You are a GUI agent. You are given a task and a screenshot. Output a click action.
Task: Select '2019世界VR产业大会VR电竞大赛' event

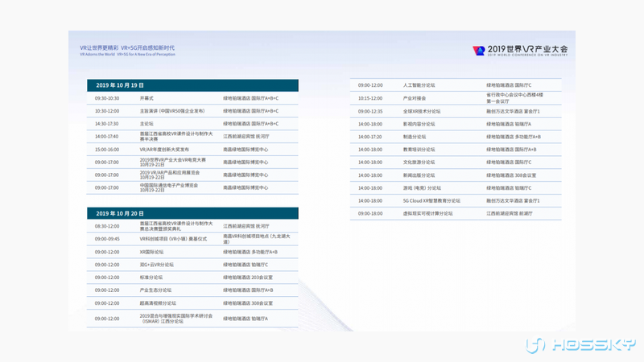[172, 160]
